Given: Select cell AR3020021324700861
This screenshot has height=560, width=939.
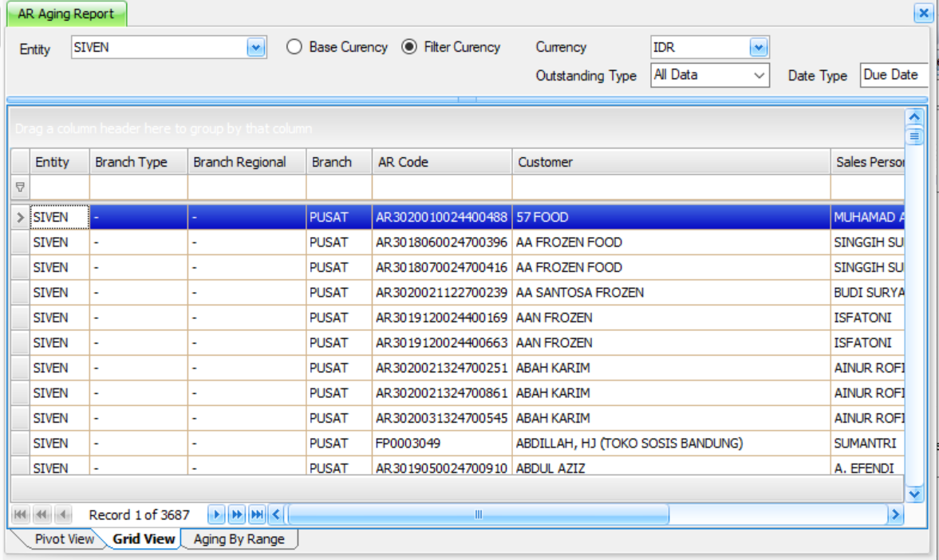Looking at the screenshot, I should coord(442,393).
